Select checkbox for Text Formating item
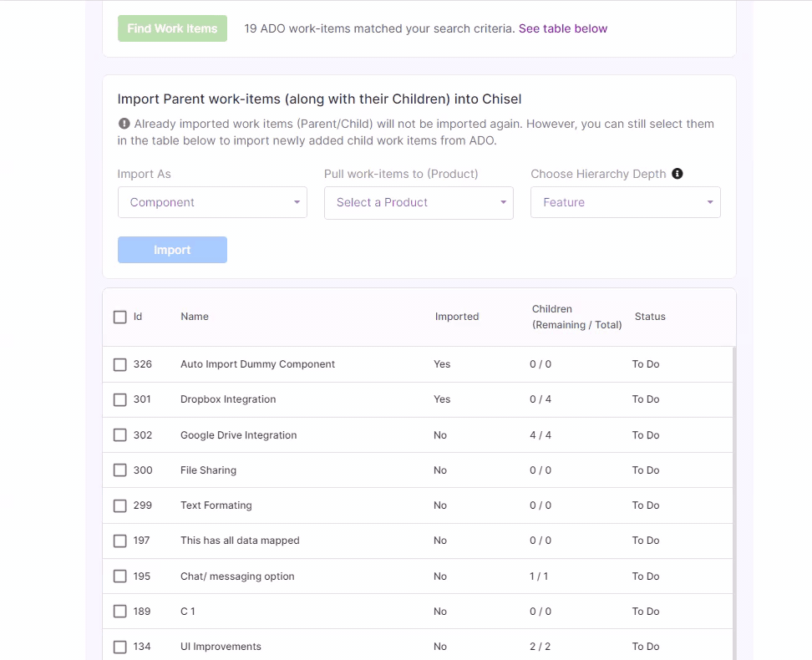The image size is (812, 660). 119,505
